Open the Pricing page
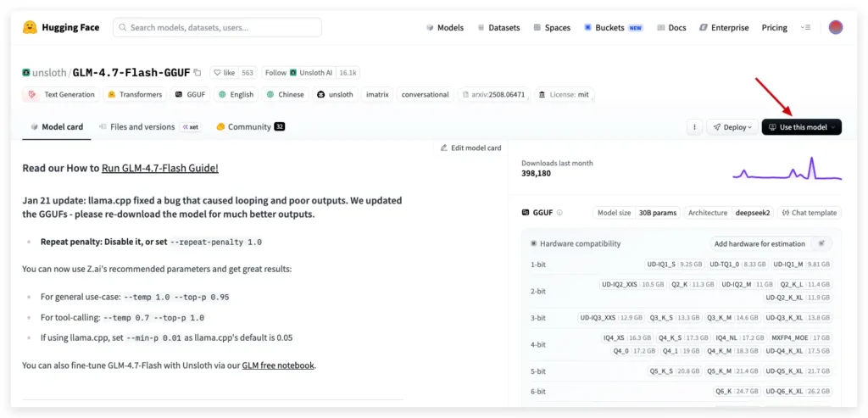Screen dimensions: 868x418 [x=775, y=27]
